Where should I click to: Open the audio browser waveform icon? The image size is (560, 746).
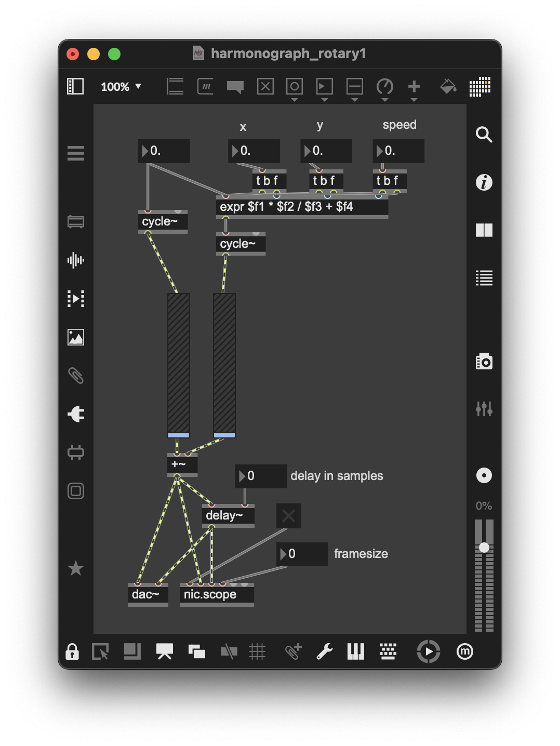[76, 260]
